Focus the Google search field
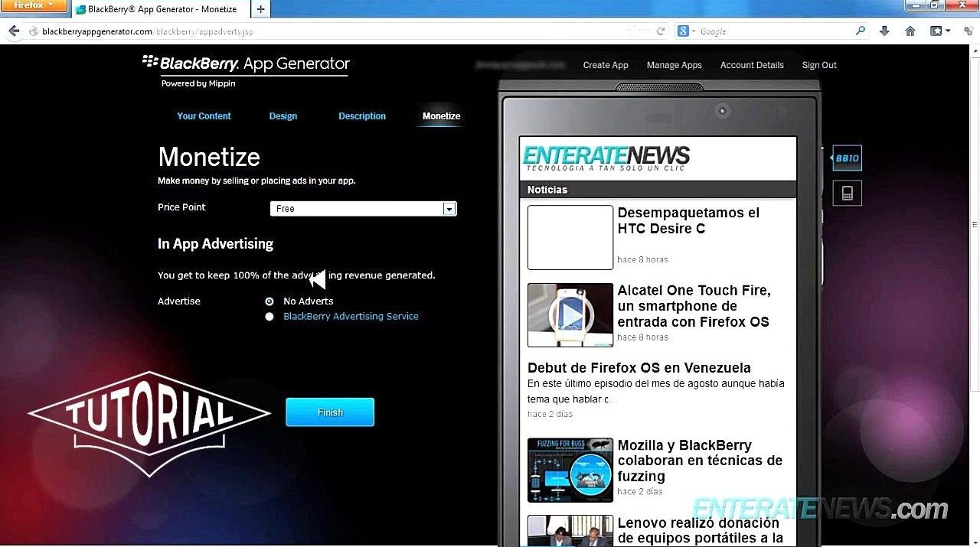The width and height of the screenshot is (980, 547). point(773,31)
